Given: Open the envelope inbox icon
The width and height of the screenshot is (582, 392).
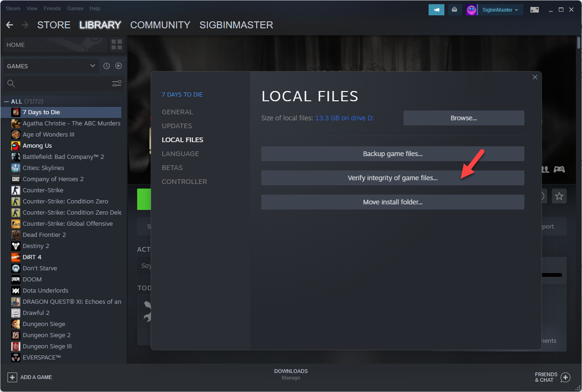Looking at the screenshot, I should tap(455, 10).
